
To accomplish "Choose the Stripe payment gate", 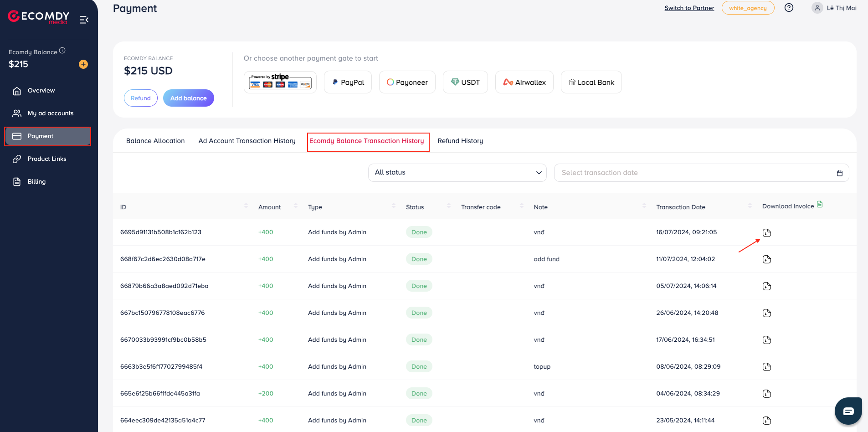I will click(280, 82).
